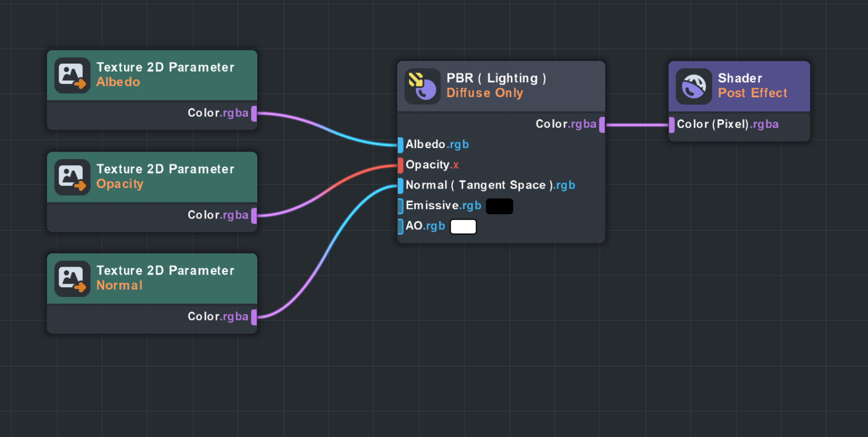The image size is (868, 437).
Task: Click the unconnected Emissive.rgb input port
Action: click(400, 206)
